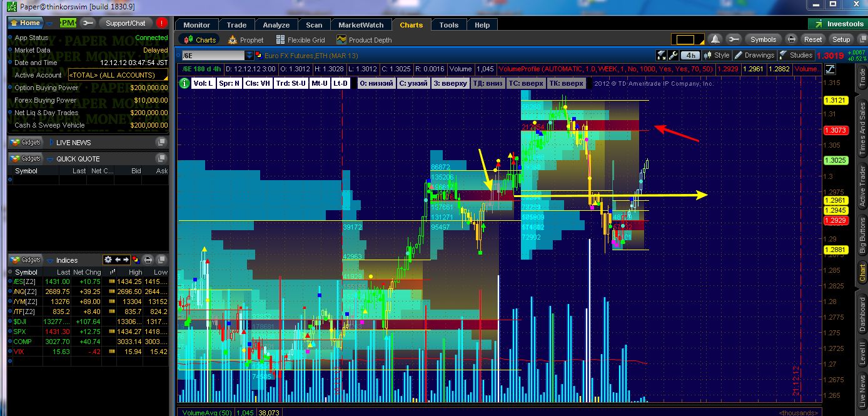The image size is (868, 416).
Task: Open Gadgets menu on the LIVE NEWS bar
Action: pyautogui.click(x=25, y=142)
